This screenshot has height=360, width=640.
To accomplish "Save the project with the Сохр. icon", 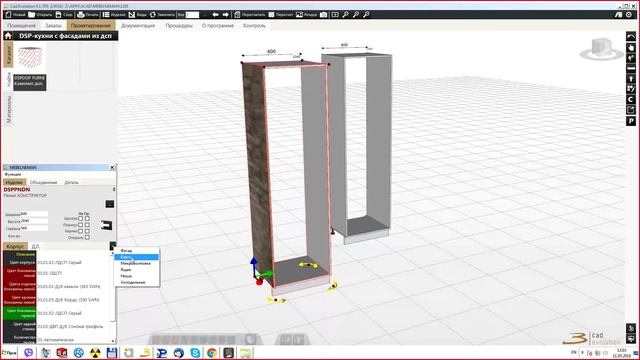I will click(x=58, y=15).
